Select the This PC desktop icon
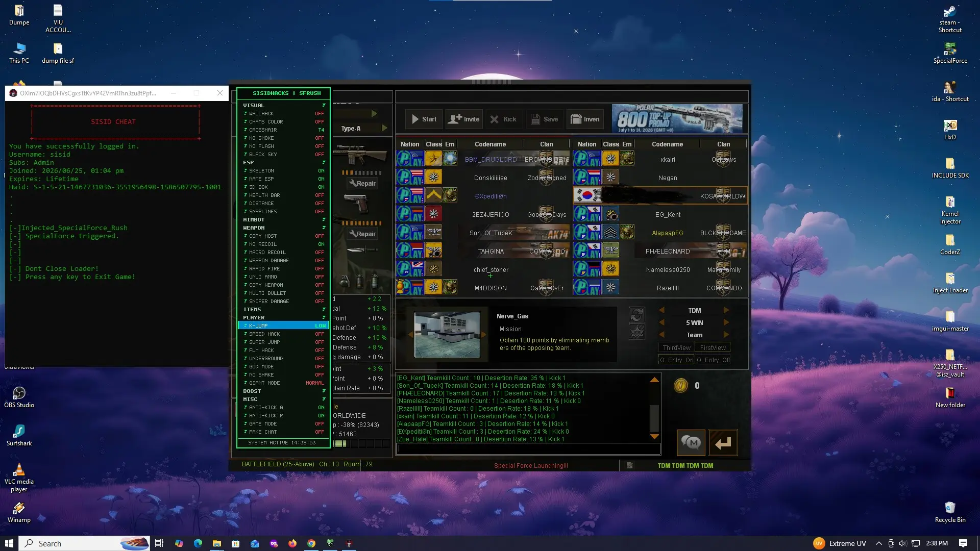Screen dimensions: 980x551 point(19,53)
